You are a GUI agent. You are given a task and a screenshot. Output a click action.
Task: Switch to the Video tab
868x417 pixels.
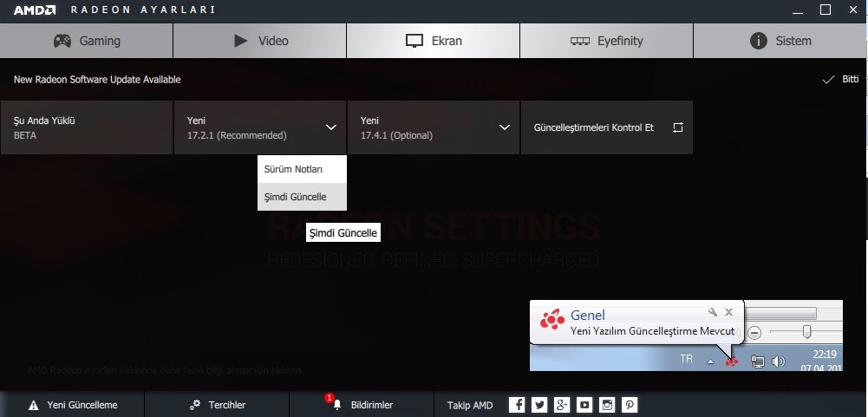click(x=259, y=41)
